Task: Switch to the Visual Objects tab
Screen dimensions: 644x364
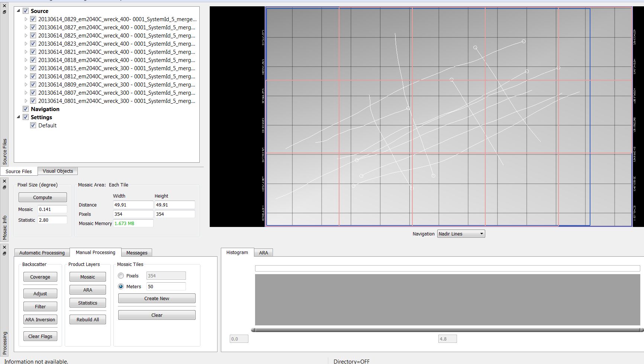Action: click(x=58, y=171)
